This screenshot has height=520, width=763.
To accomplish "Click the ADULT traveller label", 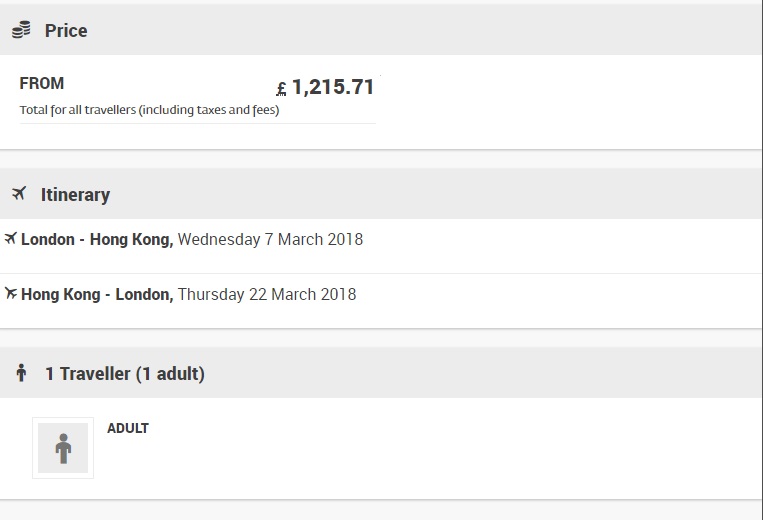I will pos(128,428).
